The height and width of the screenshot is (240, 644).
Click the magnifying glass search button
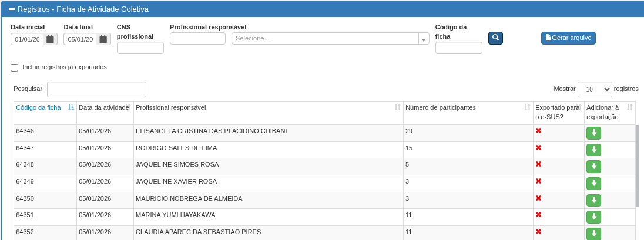pyautogui.click(x=495, y=38)
